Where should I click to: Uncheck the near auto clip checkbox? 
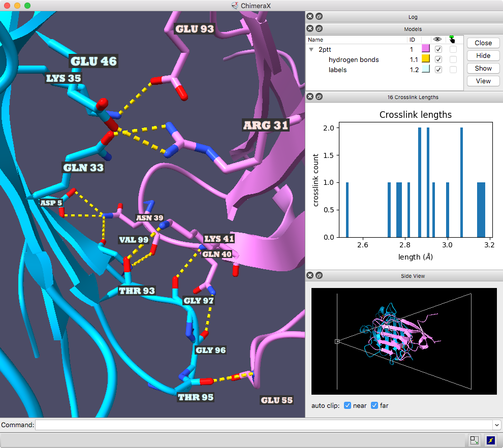pos(348,405)
